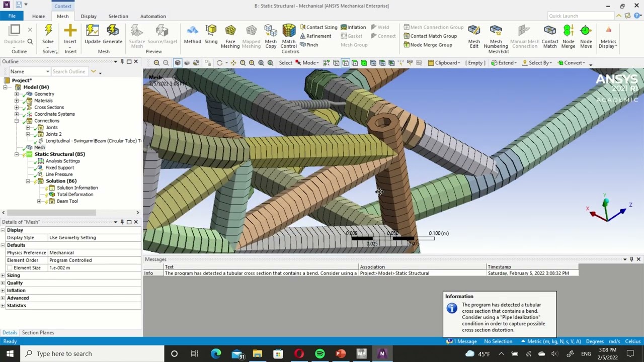Open the Metrics Display dropdown

608,38
